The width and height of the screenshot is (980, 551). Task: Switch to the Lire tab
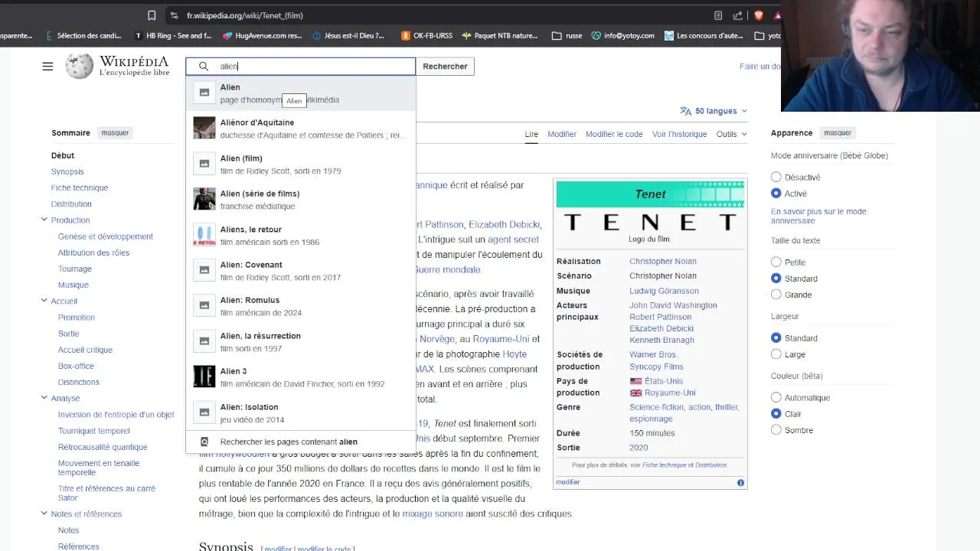(x=531, y=134)
